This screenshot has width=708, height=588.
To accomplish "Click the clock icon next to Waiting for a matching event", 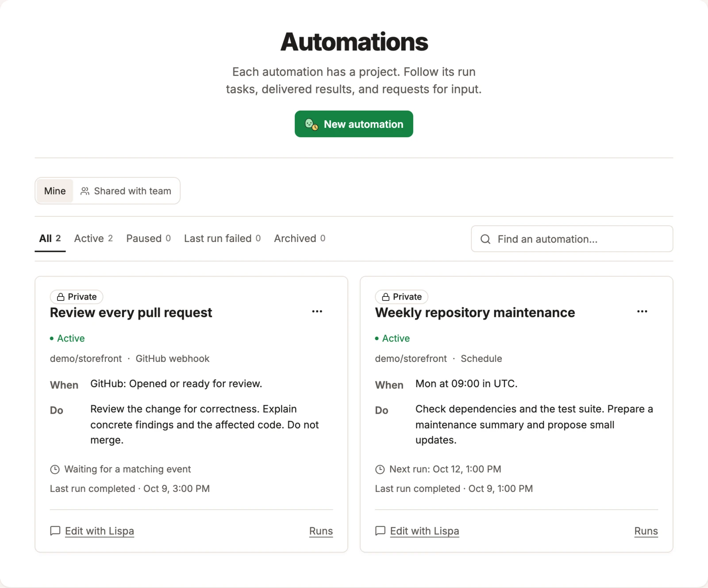I will [x=55, y=469].
